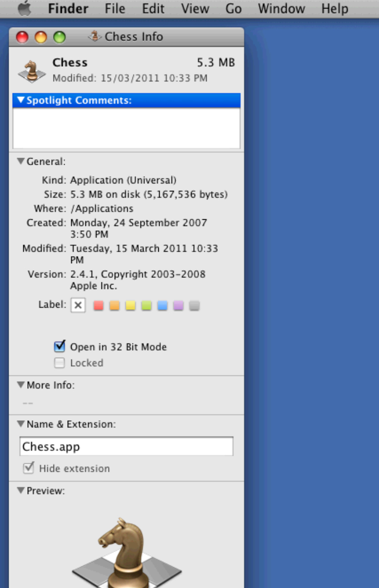Click the Where value /Applications
The image size is (379, 588).
tap(102, 209)
